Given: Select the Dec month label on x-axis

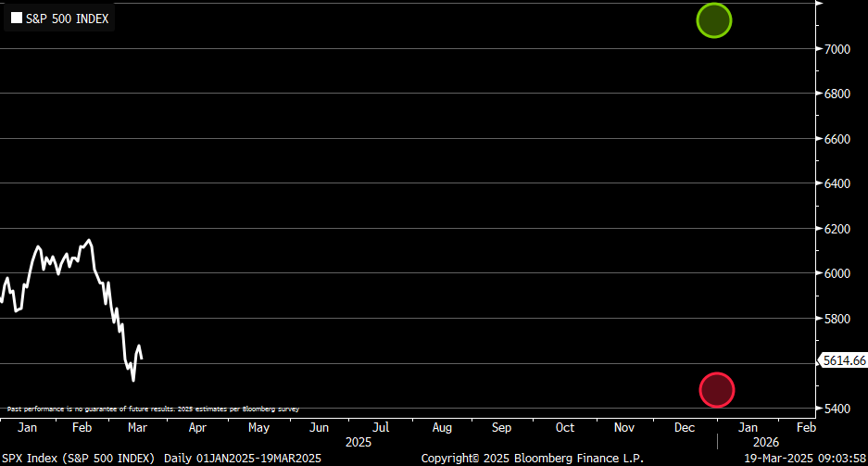Looking at the screenshot, I should point(685,428).
